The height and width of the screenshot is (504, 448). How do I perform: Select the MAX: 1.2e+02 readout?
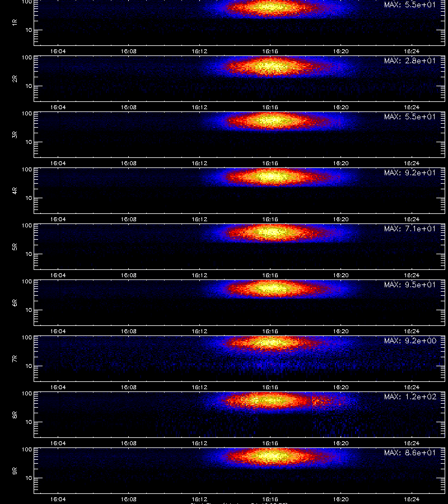click(410, 396)
